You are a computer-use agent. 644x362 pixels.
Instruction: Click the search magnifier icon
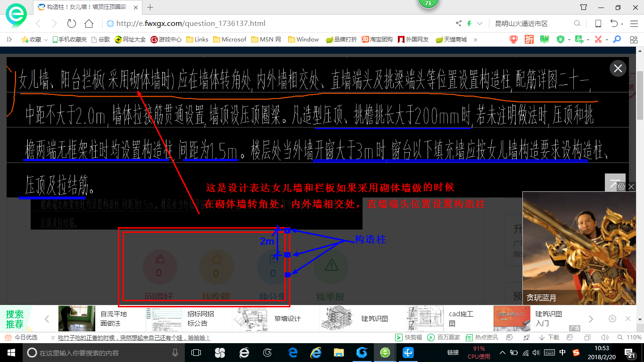(577, 24)
